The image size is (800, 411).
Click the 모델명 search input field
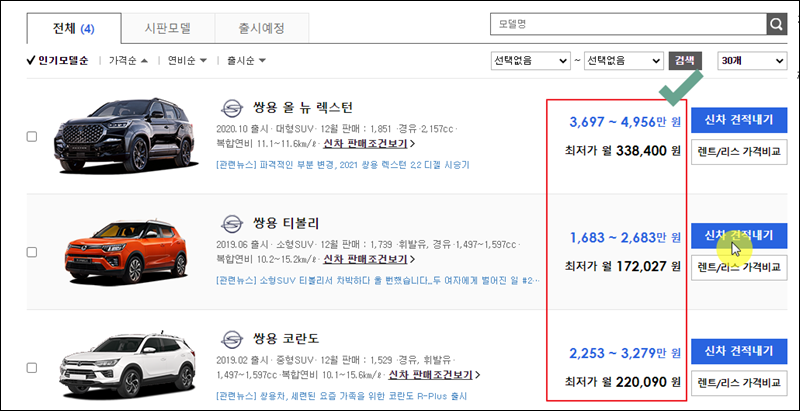point(628,24)
